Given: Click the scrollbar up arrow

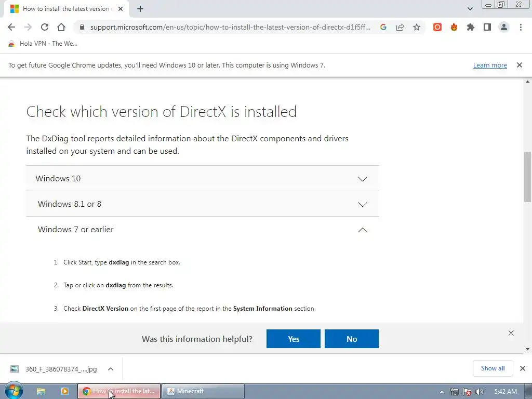Looking at the screenshot, I should (x=528, y=82).
